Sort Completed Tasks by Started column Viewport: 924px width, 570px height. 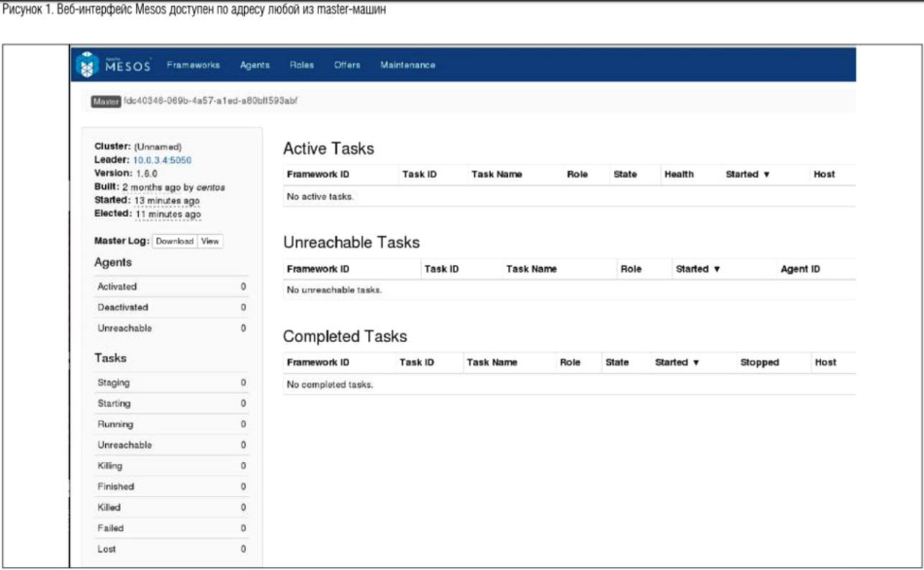(677, 363)
